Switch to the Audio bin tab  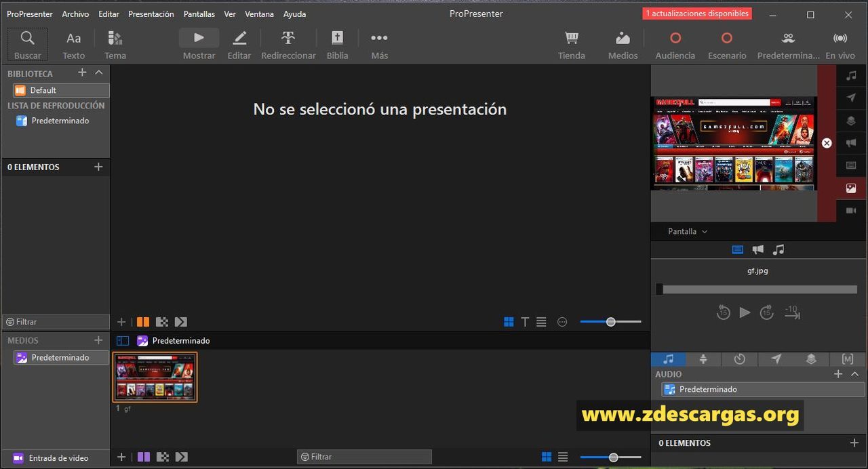coord(668,359)
